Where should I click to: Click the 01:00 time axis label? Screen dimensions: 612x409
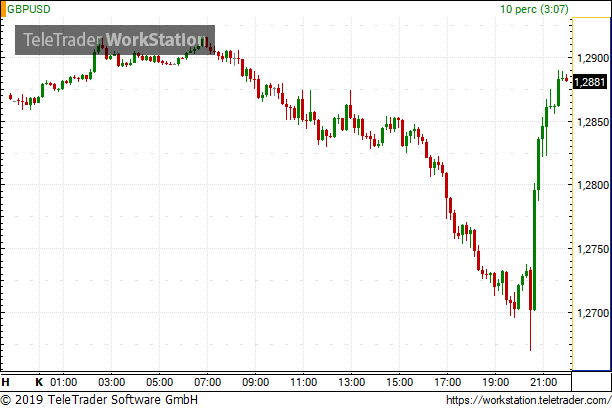point(63,382)
